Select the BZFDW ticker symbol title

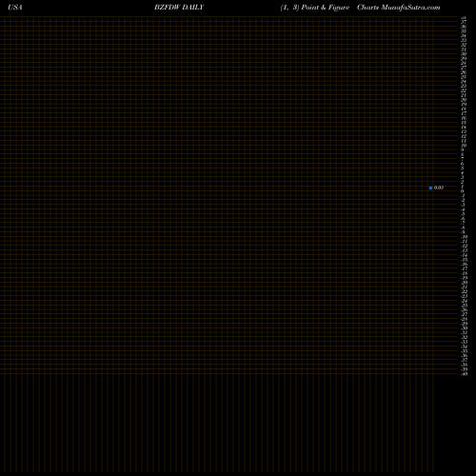click(168, 8)
